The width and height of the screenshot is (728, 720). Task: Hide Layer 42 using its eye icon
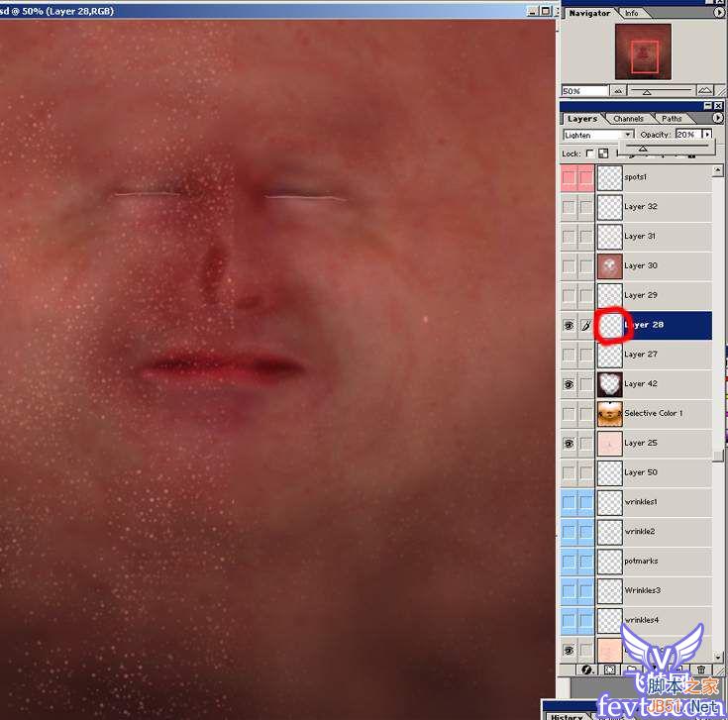tap(569, 384)
